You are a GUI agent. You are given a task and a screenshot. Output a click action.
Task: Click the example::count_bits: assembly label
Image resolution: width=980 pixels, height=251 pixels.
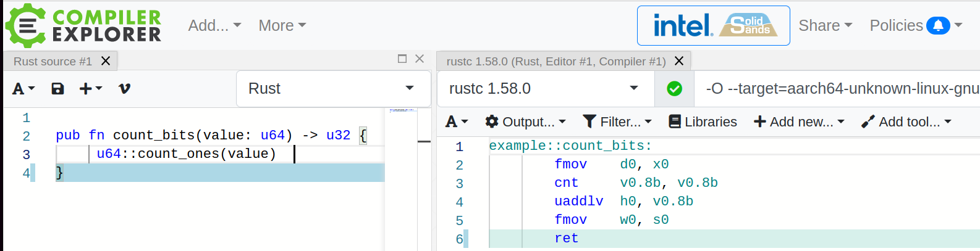point(570,146)
